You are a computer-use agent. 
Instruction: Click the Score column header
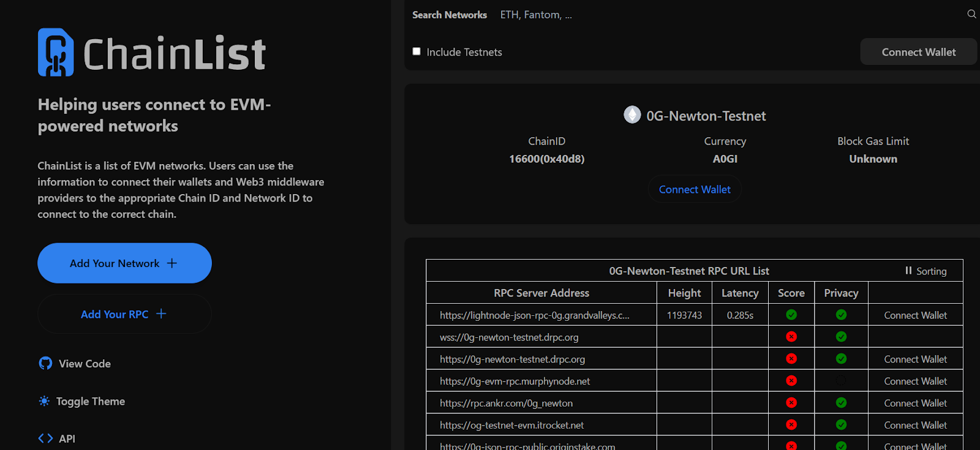(x=791, y=293)
